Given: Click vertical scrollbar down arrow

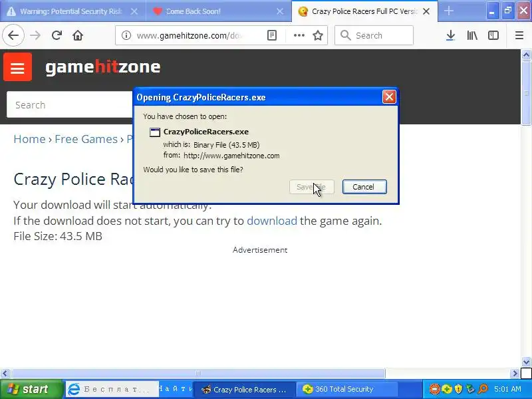Looking at the screenshot, I should click(526, 362).
